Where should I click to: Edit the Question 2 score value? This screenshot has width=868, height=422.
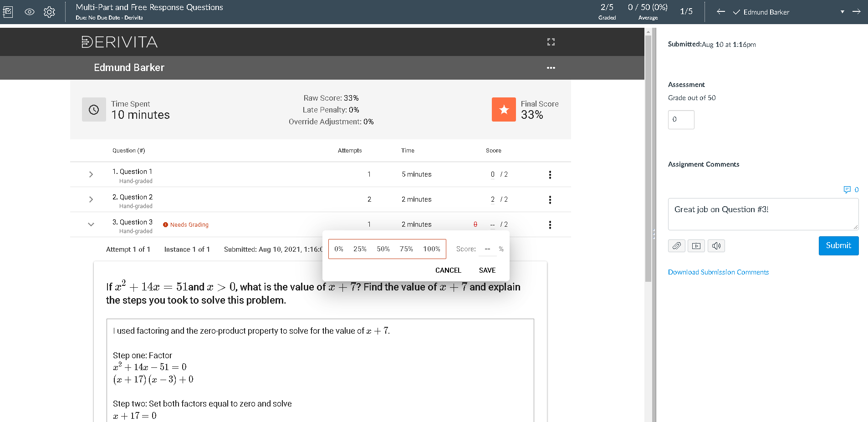[x=493, y=199]
